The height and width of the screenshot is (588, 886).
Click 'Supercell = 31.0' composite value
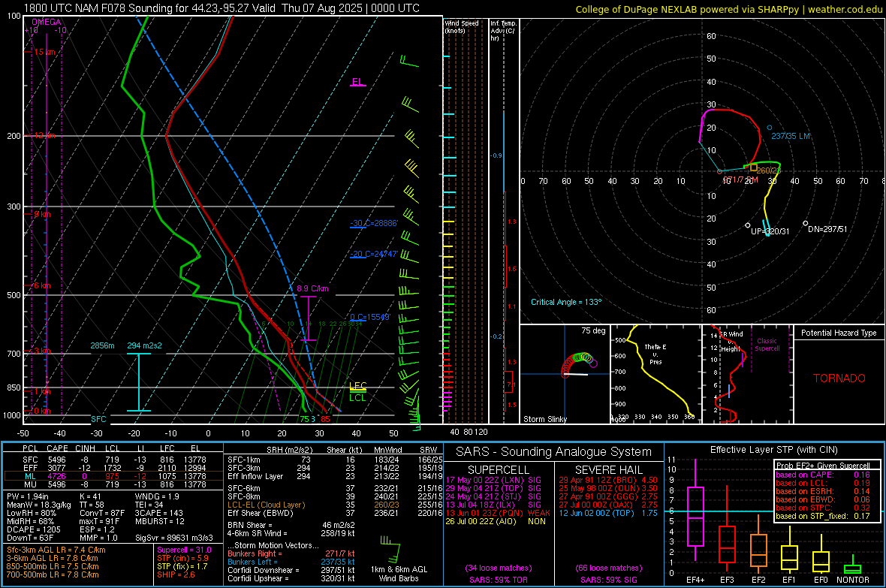(x=184, y=550)
